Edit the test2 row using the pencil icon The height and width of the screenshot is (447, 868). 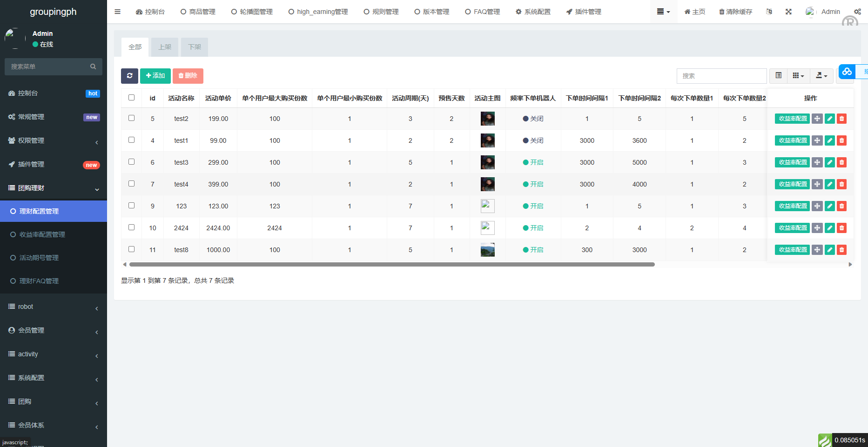pos(829,119)
